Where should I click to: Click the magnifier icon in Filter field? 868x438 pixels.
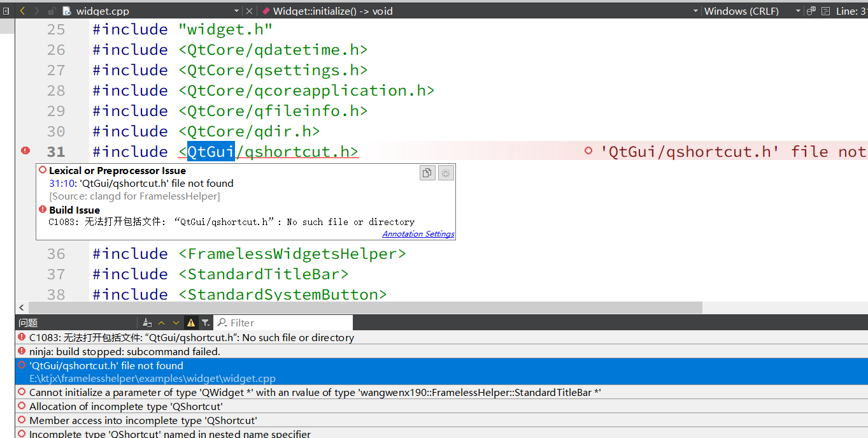(x=222, y=323)
